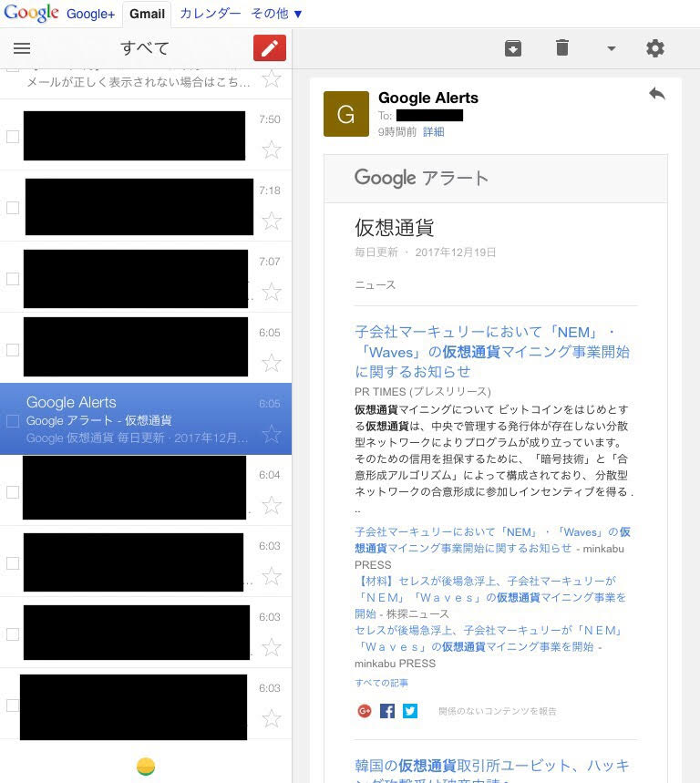Star the 6:04 email

272,505
